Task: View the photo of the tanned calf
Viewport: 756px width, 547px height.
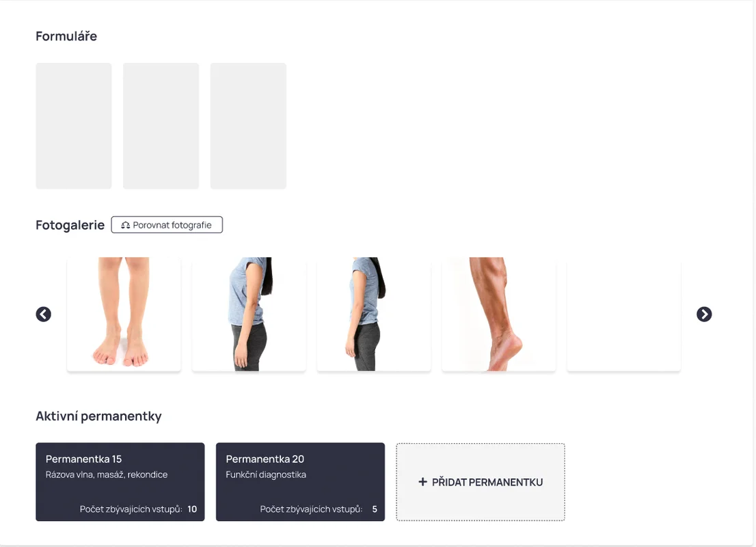Action: [x=498, y=314]
